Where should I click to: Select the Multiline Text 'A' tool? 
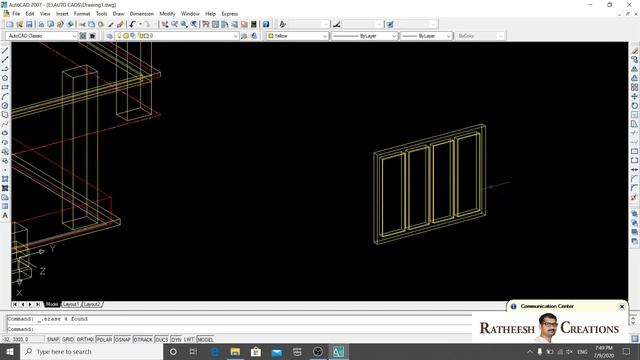5,216
